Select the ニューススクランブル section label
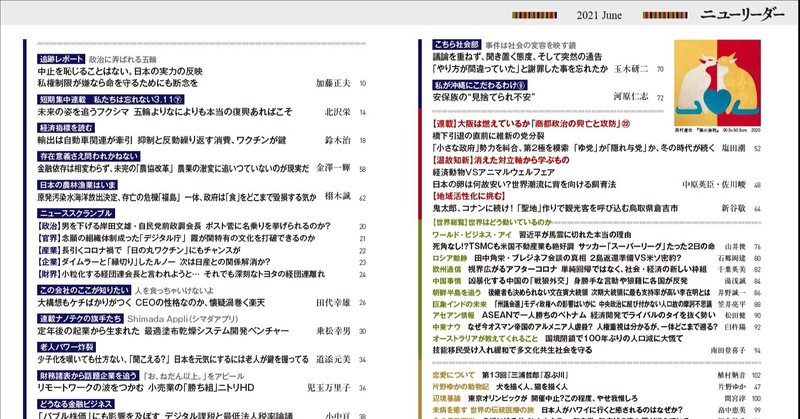 click(76, 213)
